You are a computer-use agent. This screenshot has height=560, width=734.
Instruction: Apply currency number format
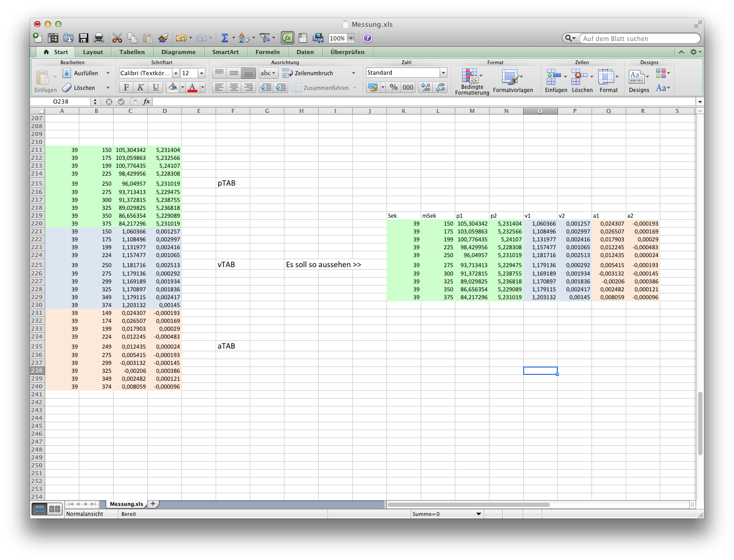coord(373,87)
